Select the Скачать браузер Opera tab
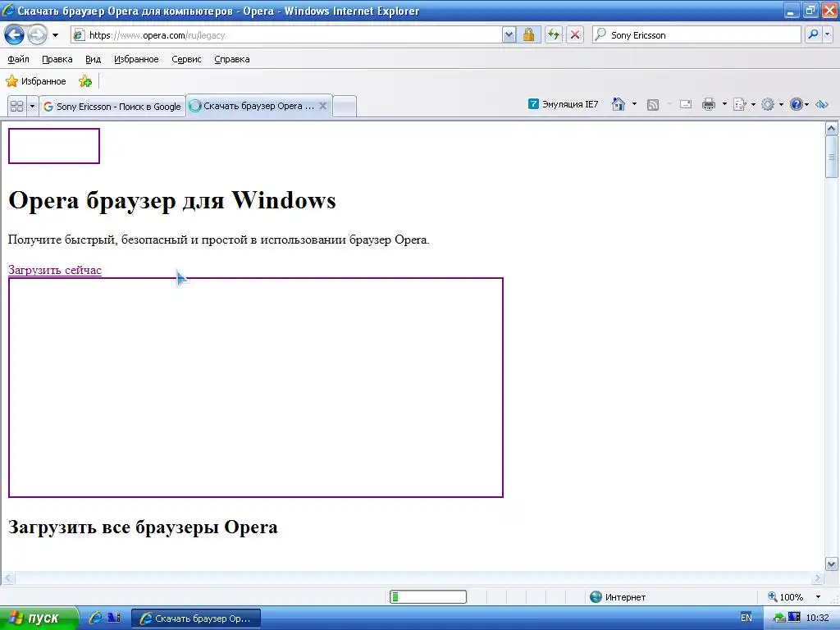Screen dimensions: 840x630 point(252,106)
